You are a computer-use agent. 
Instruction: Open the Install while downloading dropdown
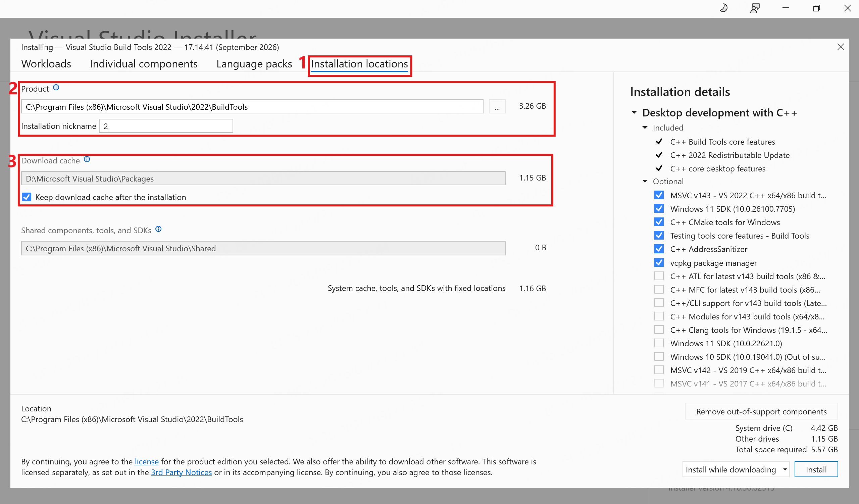point(736,469)
